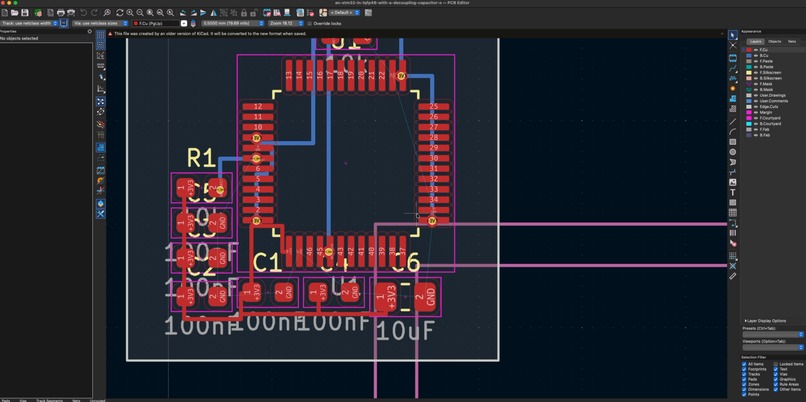Image resolution: width=806 pixels, height=402 pixels.
Task: Click the B.Cu layer color swatch
Action: [x=749, y=55]
